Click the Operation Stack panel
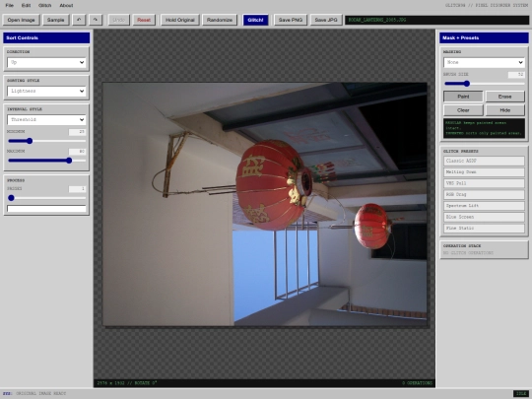The height and width of the screenshot is (399, 532). pos(484,249)
